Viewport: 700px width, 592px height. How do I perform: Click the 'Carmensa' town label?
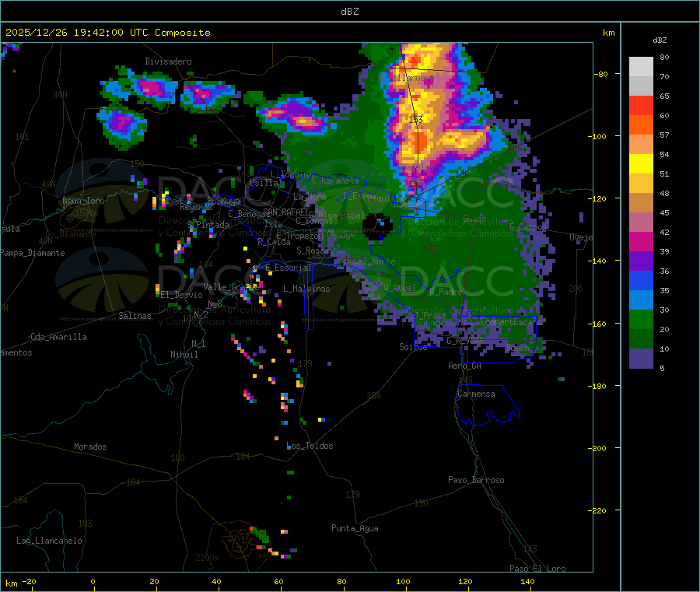(x=476, y=394)
